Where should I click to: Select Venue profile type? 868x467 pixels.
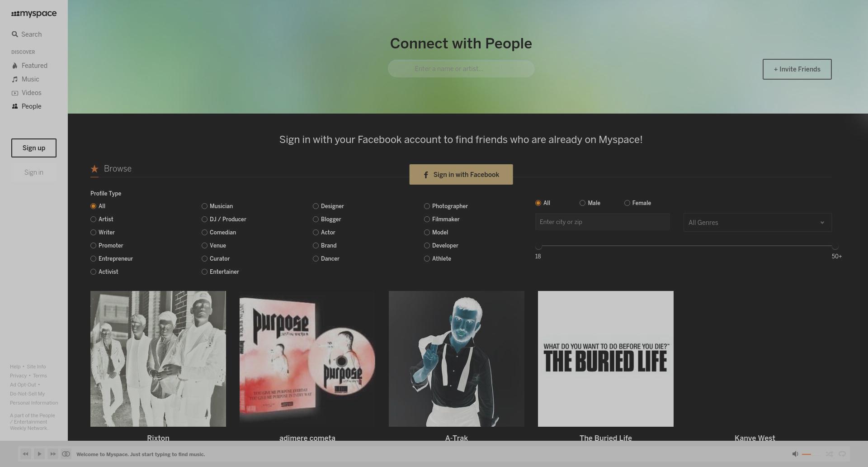204,246
